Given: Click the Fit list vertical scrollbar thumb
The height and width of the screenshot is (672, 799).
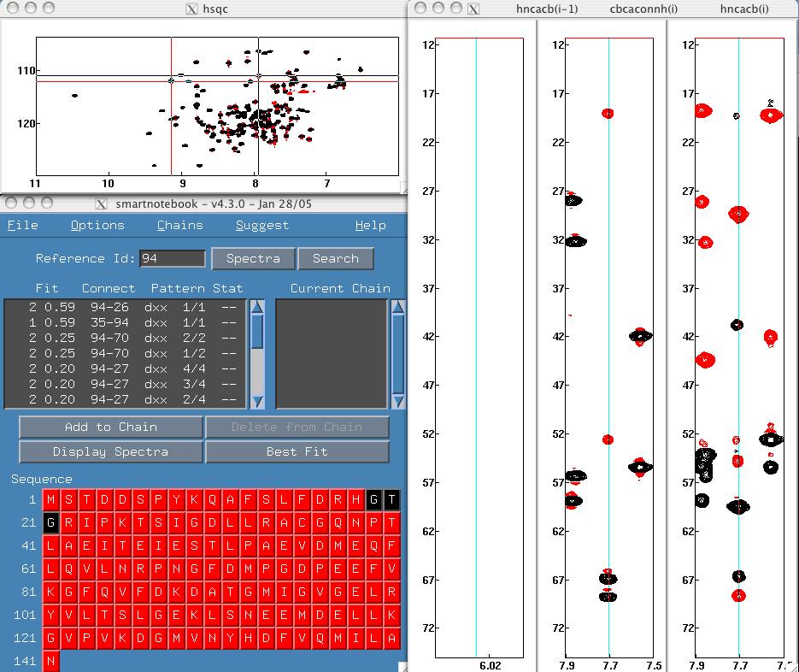Looking at the screenshot, I should tap(256, 331).
